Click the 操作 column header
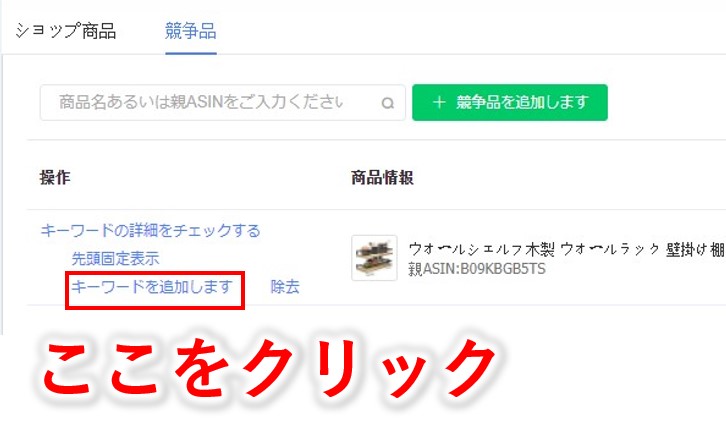Viewport: 726px width, 427px height. pyautogui.click(x=55, y=177)
